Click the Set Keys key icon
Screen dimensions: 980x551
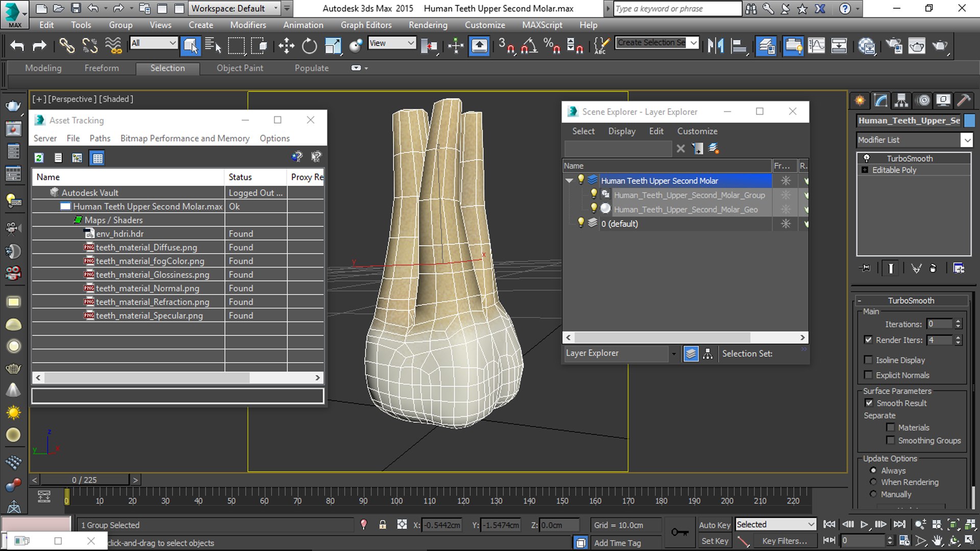[x=679, y=532]
